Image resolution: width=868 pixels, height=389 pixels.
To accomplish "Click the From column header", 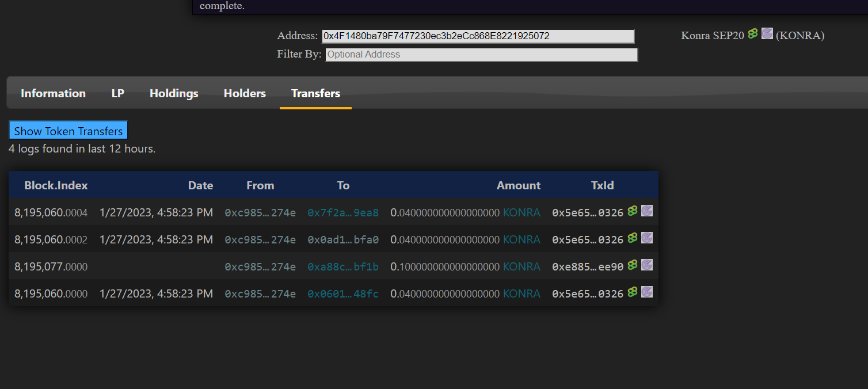I will [x=260, y=185].
